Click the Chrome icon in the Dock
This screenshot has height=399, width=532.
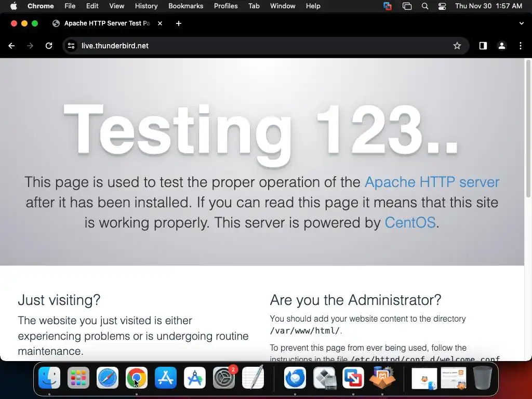137,378
